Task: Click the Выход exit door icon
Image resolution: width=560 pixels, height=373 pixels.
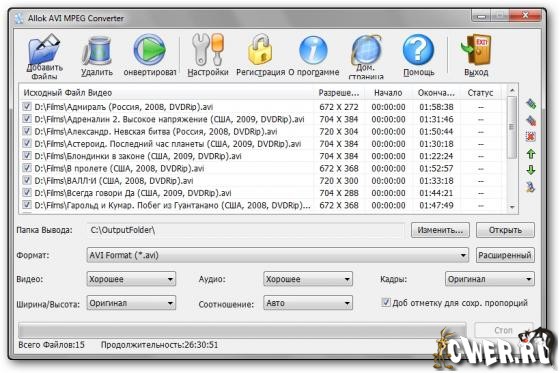Action: [x=476, y=50]
